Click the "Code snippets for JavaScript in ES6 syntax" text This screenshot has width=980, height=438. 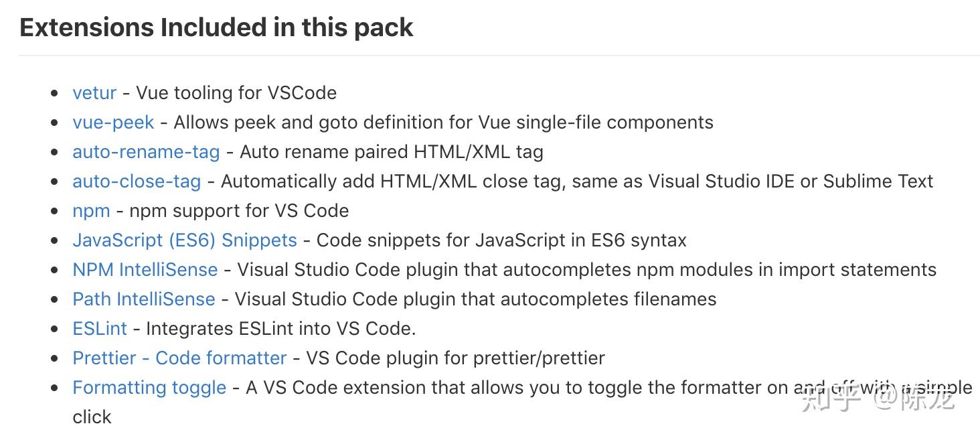pyautogui.click(x=501, y=240)
